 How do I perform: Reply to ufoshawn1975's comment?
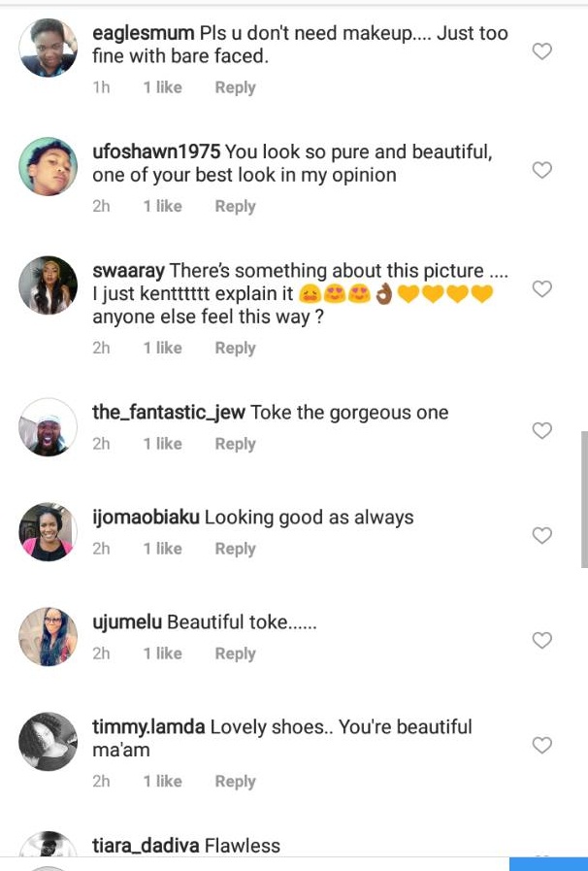[x=235, y=206]
